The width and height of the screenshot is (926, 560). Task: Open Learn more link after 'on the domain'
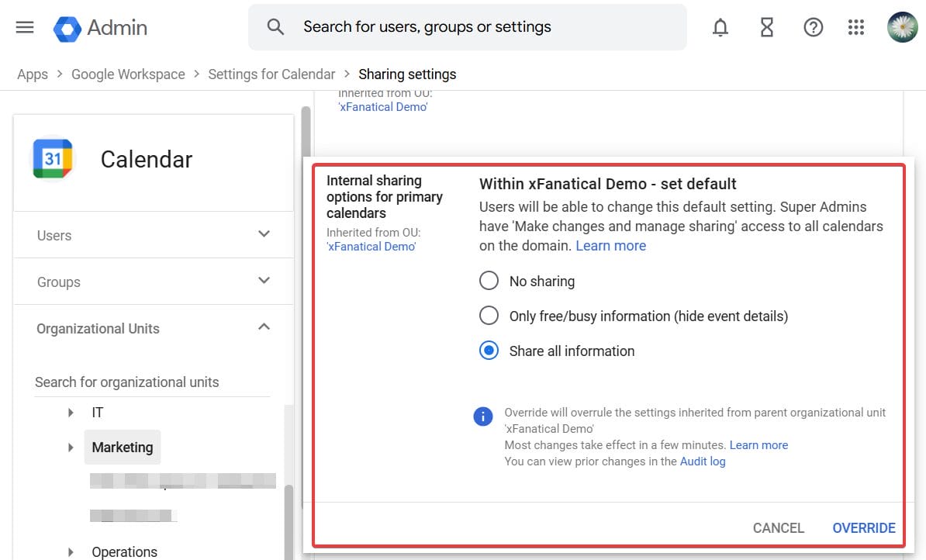coord(610,246)
